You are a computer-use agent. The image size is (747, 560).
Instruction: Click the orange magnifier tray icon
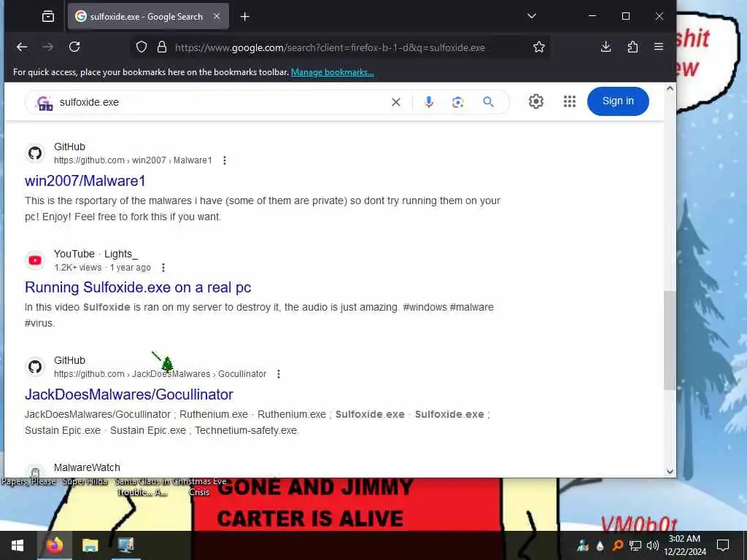pos(618,545)
